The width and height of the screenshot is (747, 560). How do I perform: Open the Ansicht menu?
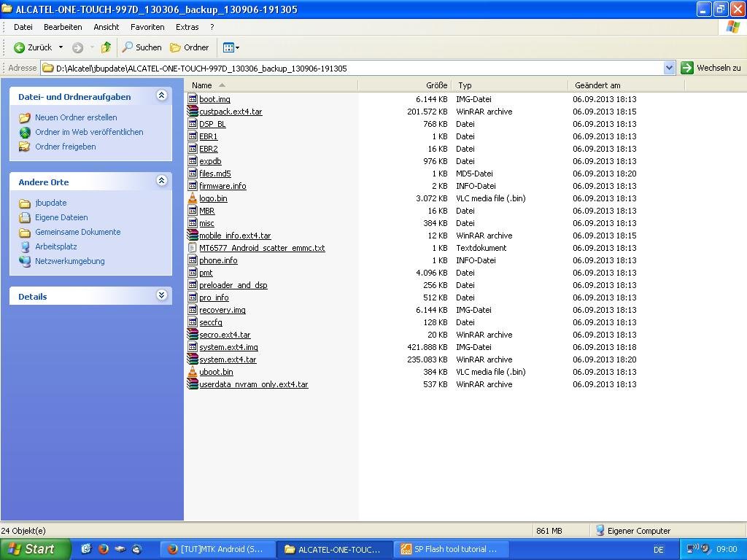(x=107, y=27)
